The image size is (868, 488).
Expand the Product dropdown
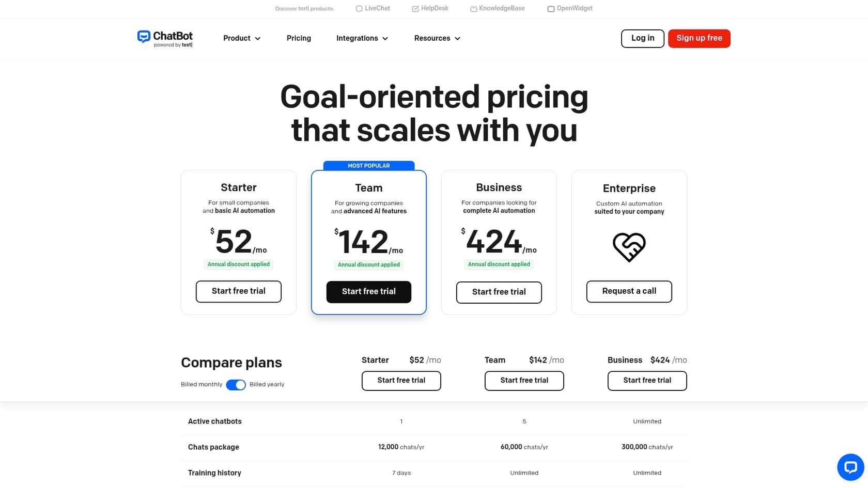(x=241, y=38)
